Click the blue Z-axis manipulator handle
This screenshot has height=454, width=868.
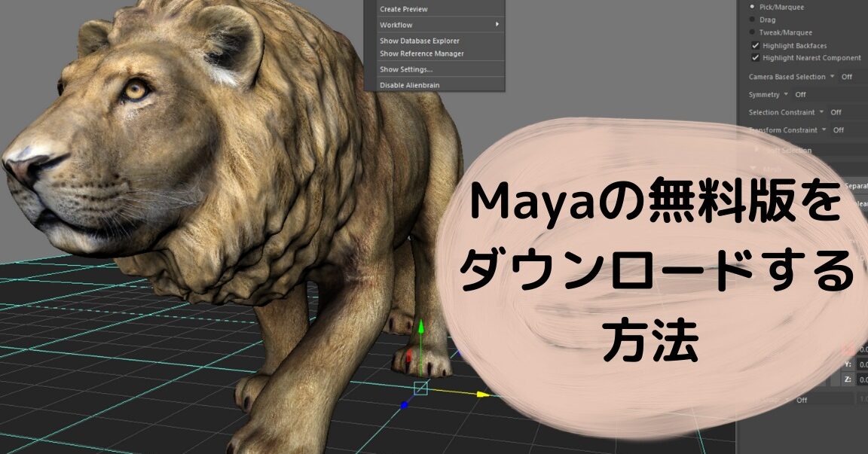click(x=404, y=405)
